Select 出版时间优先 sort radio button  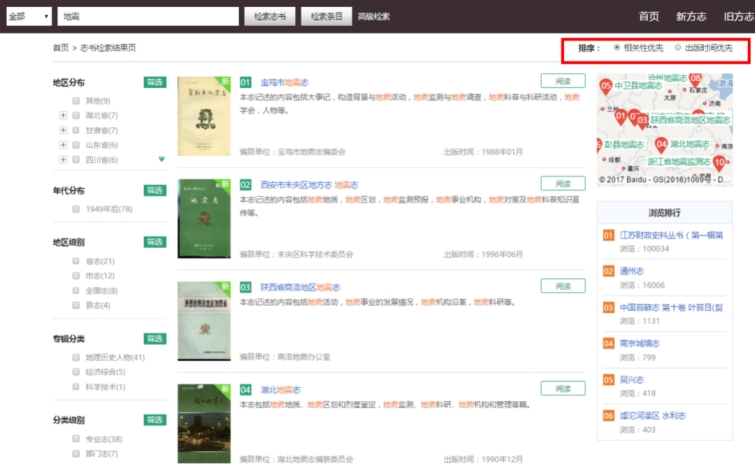pos(679,47)
